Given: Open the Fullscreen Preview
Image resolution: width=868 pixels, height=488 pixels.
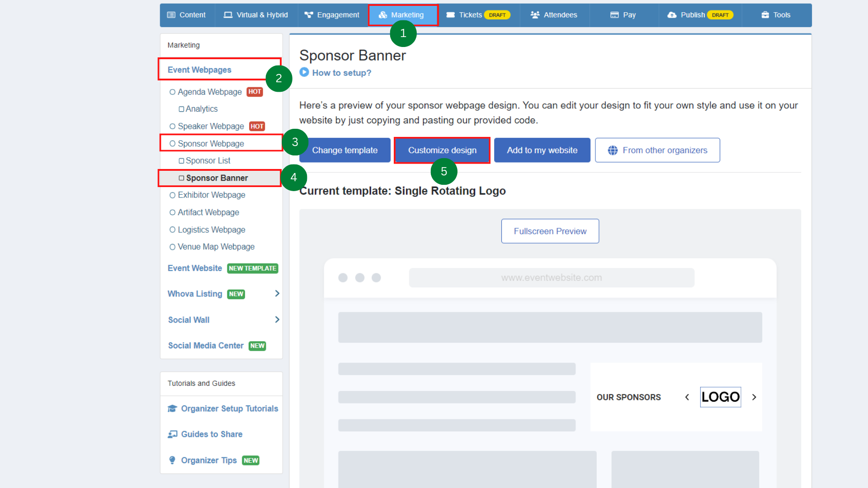Looking at the screenshot, I should tap(550, 231).
